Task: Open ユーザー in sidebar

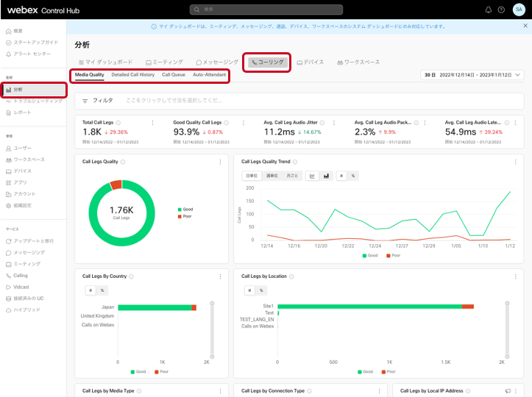Action: point(18,149)
